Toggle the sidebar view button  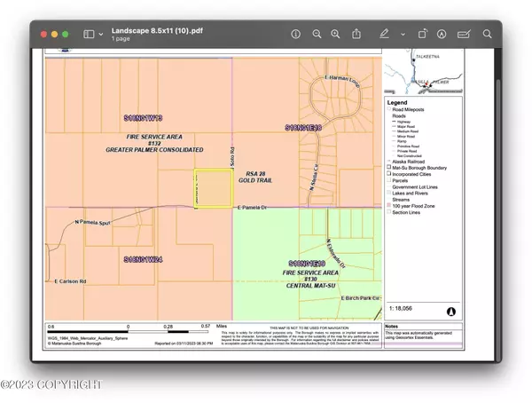(88, 34)
